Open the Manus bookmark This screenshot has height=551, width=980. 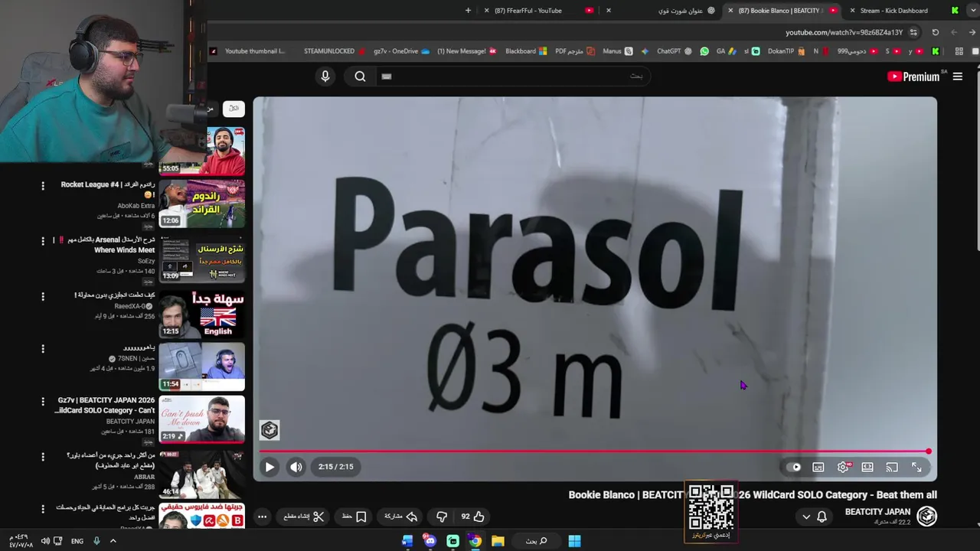(617, 51)
